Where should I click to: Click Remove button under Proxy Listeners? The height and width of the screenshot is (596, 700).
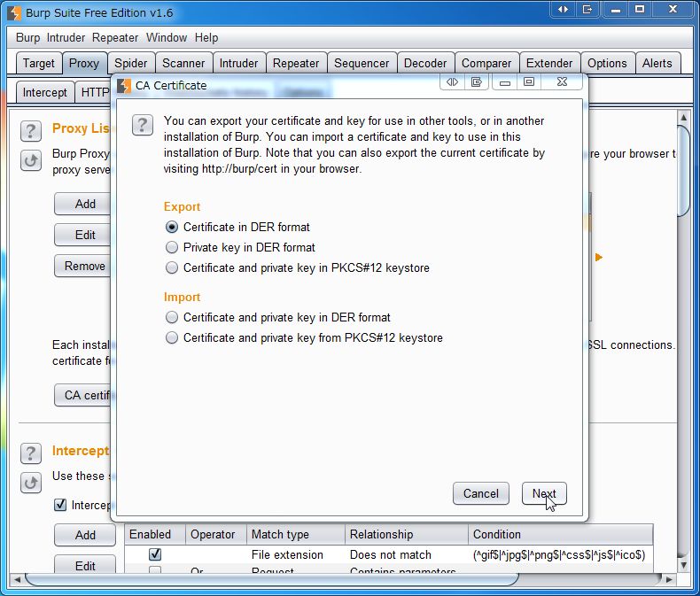(83, 267)
